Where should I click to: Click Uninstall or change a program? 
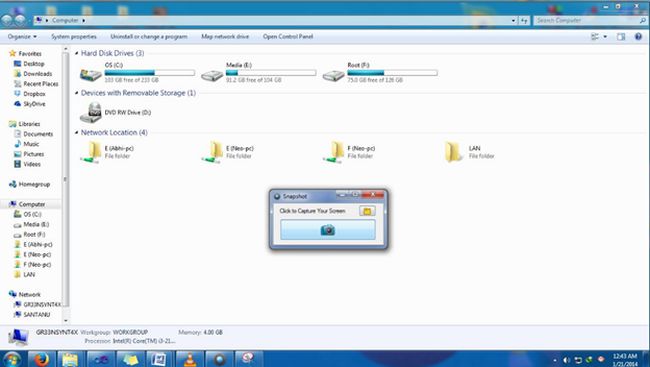pyautogui.click(x=149, y=36)
